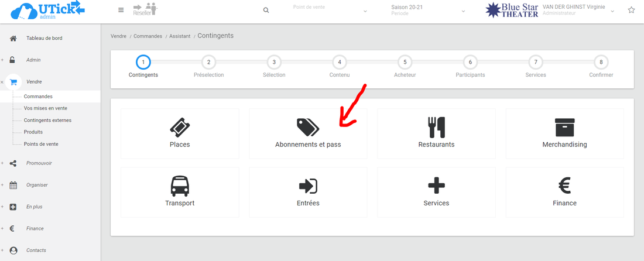This screenshot has height=261, width=644.
Task: Toggle the hamburger menu in top bar
Action: click(121, 10)
